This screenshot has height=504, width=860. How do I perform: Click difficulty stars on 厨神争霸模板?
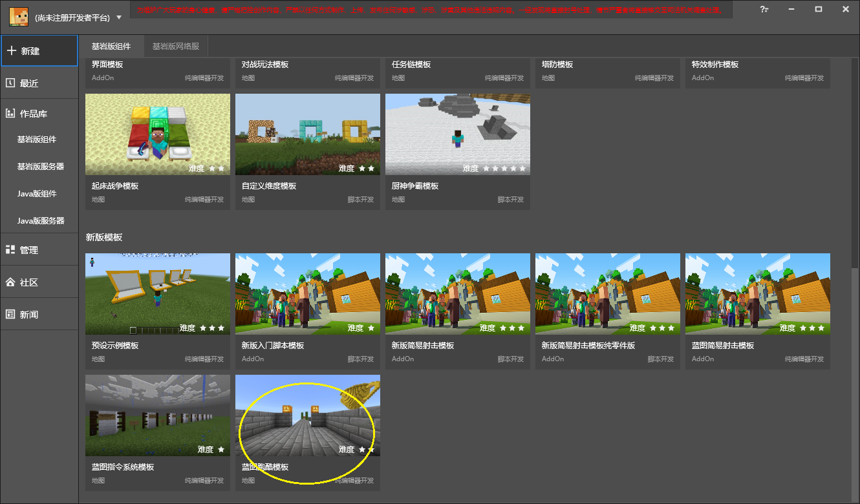(x=505, y=169)
